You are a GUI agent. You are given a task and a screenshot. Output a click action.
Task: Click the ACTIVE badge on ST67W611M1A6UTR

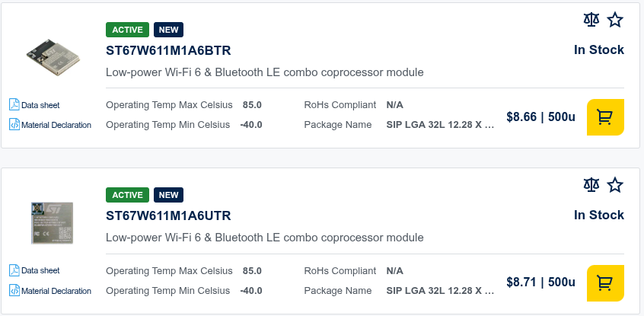[x=127, y=195]
